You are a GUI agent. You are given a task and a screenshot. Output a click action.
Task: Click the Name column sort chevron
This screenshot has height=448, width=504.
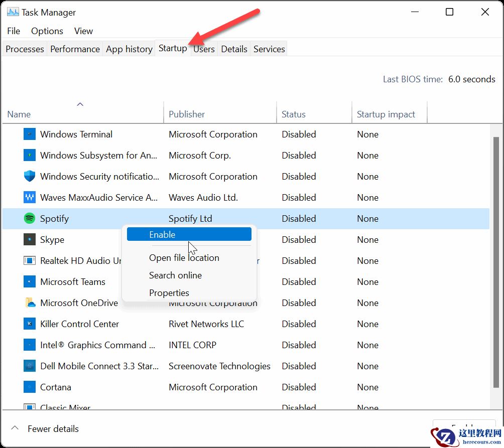click(x=80, y=104)
